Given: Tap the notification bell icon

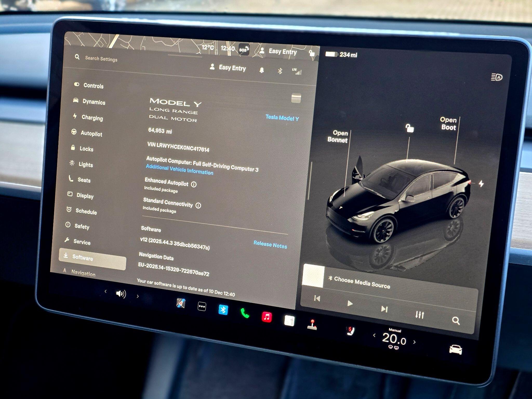Looking at the screenshot, I should point(262,70).
